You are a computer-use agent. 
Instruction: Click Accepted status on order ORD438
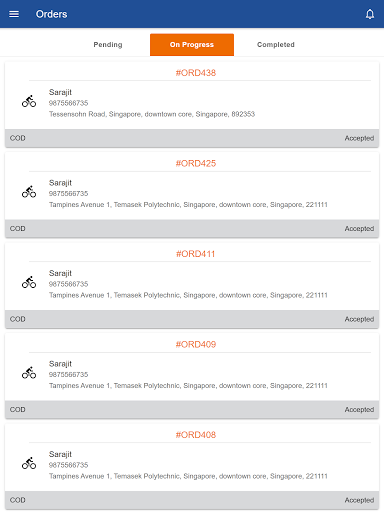[359, 138]
